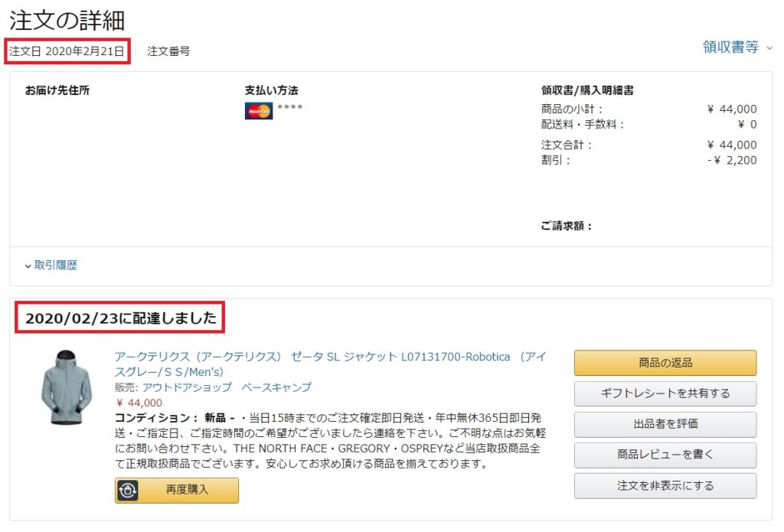Screen dimensions: 784x532
Task: Click chevron beside 取引履歴
Action: [28, 266]
